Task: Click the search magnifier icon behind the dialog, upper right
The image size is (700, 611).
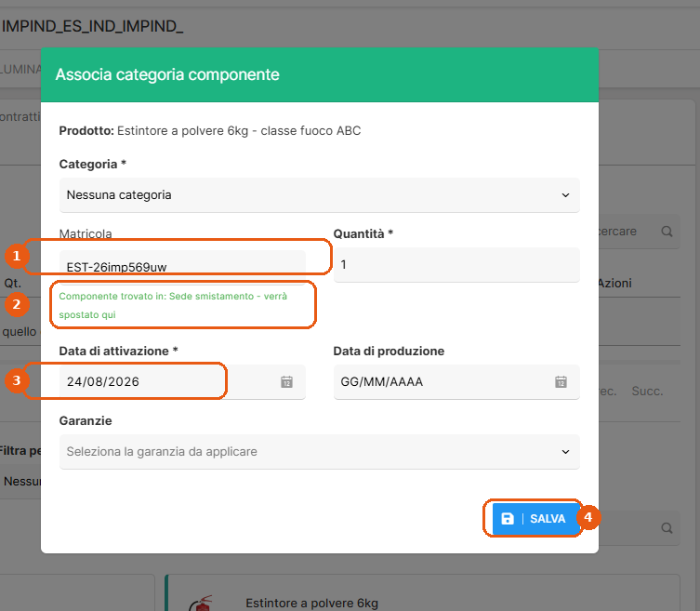Action: pos(667,232)
